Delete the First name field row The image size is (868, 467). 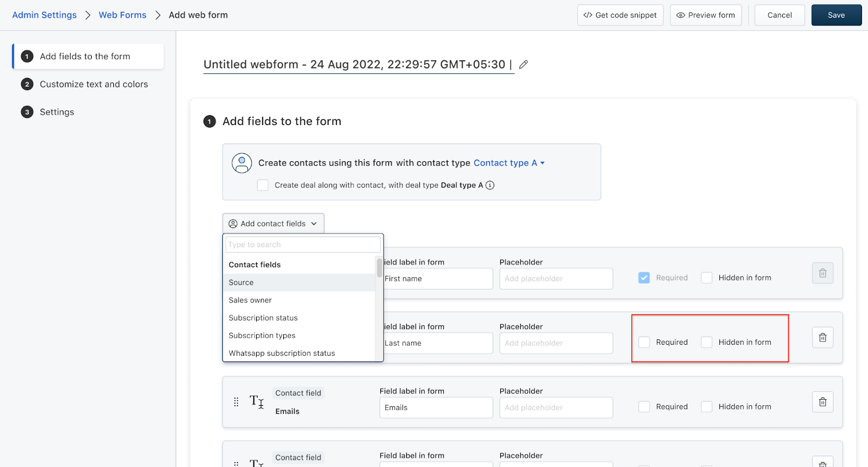(822, 273)
